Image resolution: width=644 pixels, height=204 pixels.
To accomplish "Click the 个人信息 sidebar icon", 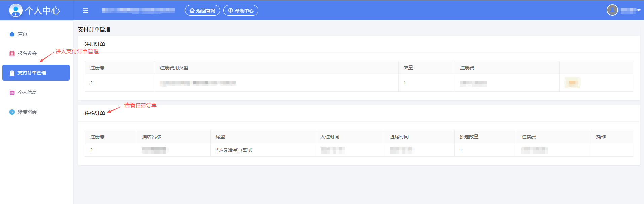I will tap(12, 93).
